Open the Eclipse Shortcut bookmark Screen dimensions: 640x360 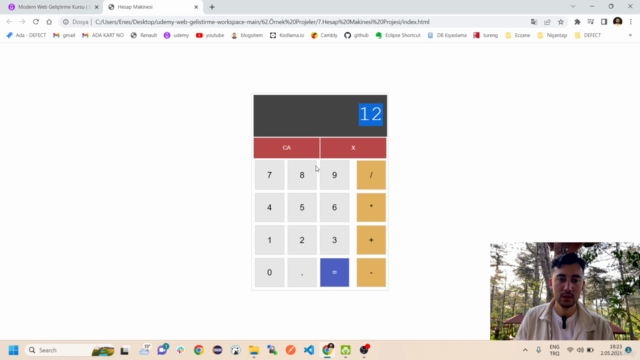[x=398, y=36]
